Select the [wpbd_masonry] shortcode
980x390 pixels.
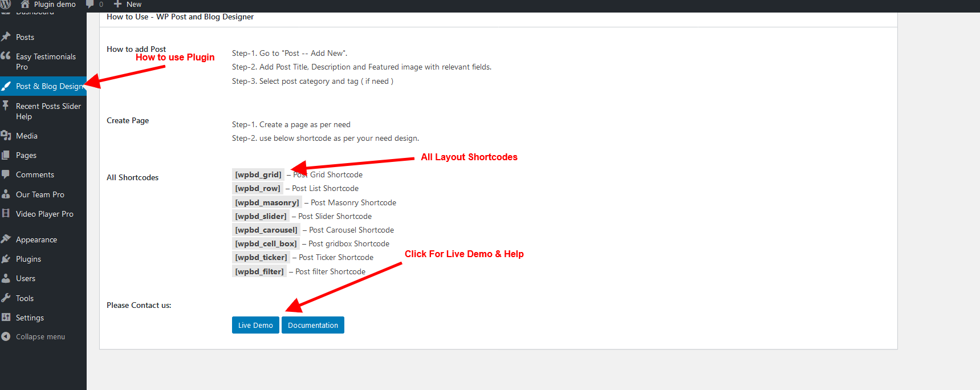[x=267, y=202]
